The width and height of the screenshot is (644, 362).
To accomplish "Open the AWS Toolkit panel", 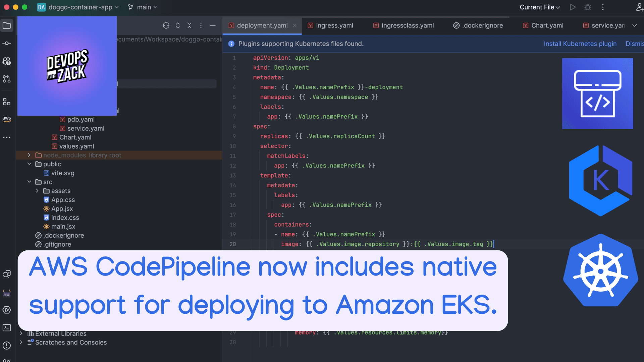I will pos(7,119).
